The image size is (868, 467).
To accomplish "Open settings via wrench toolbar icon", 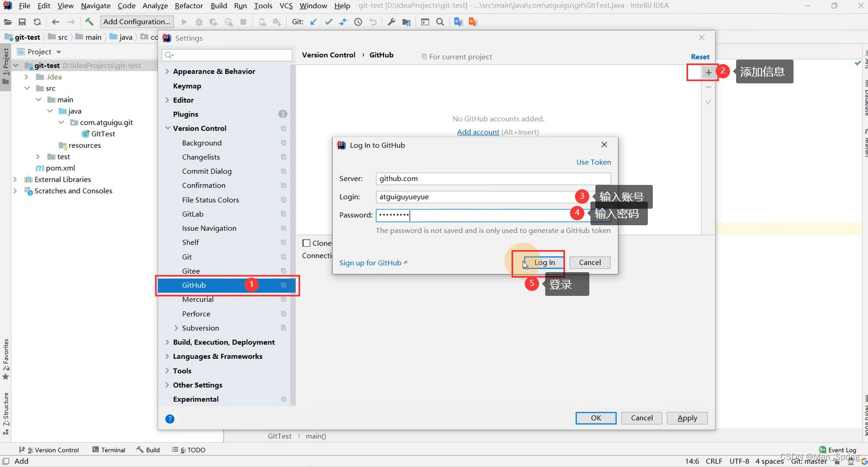I will [391, 22].
